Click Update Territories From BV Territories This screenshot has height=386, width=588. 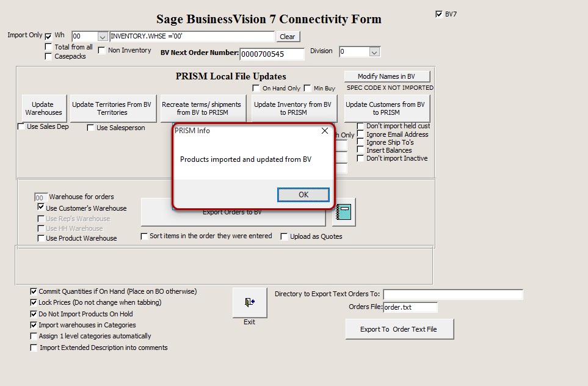pos(113,109)
